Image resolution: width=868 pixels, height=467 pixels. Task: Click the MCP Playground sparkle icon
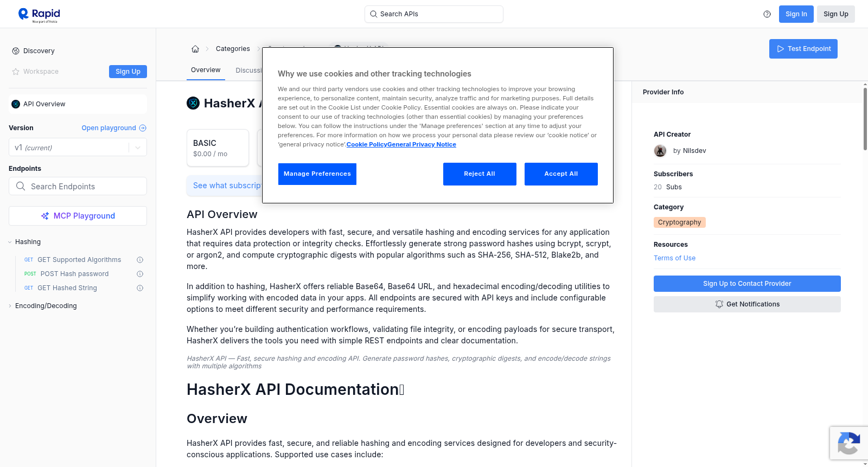tap(45, 216)
